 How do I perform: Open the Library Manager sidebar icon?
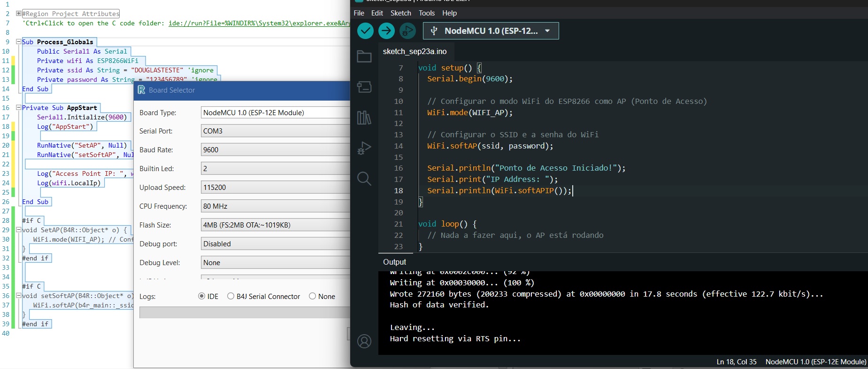[364, 118]
